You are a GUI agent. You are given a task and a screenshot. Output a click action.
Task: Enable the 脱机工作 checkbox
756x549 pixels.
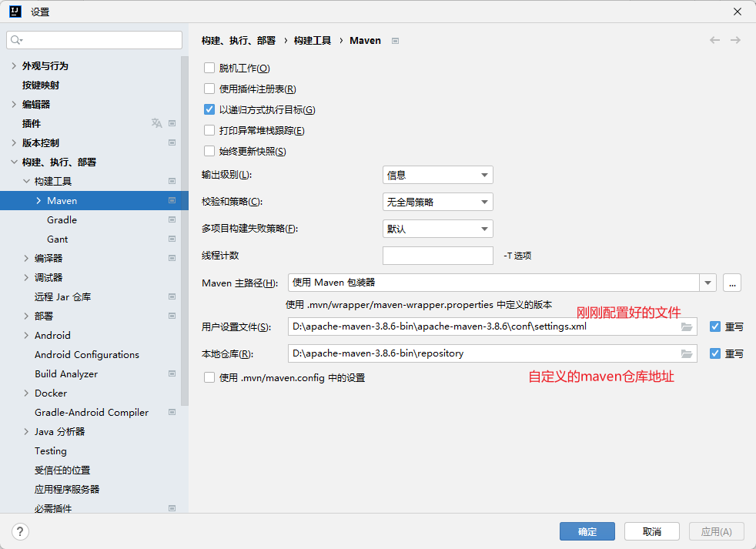click(209, 68)
